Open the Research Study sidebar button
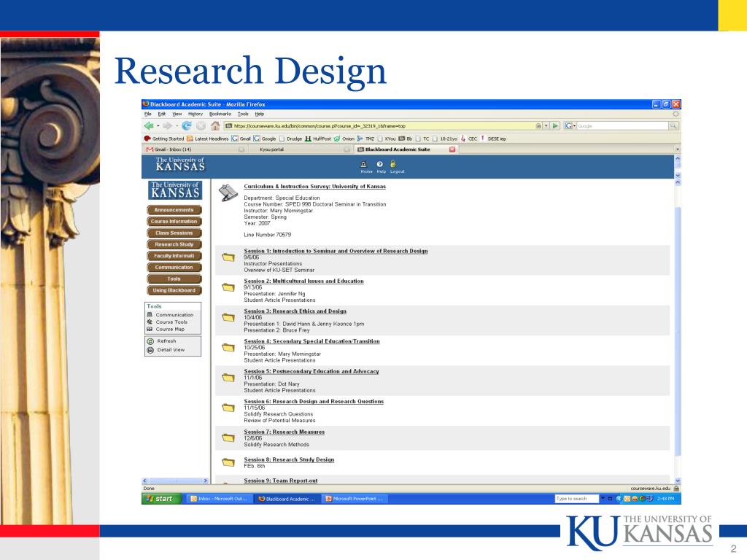 coord(174,244)
